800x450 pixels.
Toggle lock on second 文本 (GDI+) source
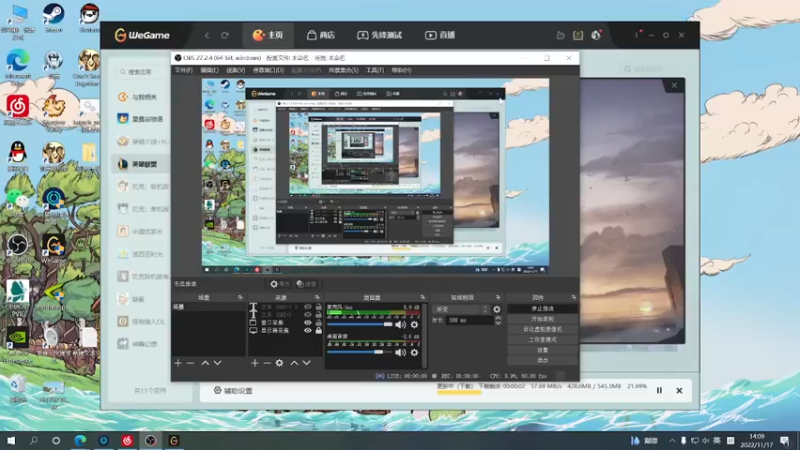tap(319, 315)
